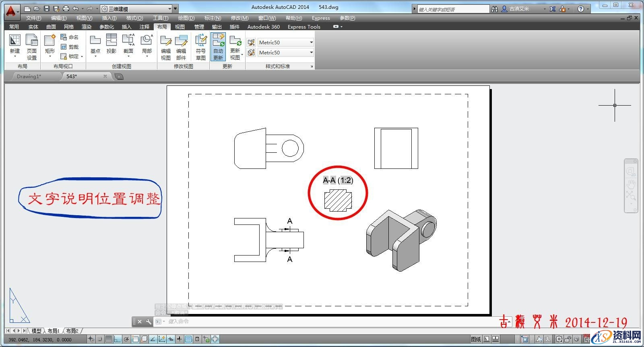The width and height of the screenshot is (644, 347).
Task: Click the 图纸 paper space button
Action: click(476, 339)
